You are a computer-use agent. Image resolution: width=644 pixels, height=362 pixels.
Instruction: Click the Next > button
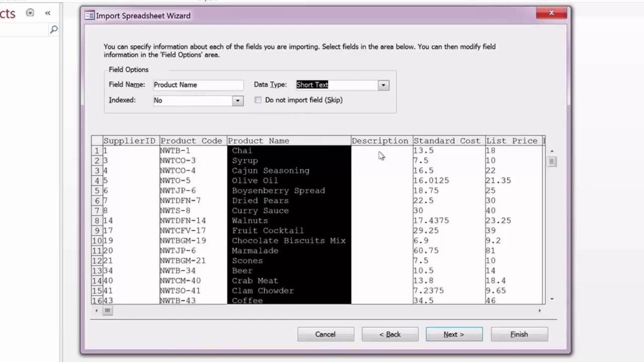click(x=453, y=334)
